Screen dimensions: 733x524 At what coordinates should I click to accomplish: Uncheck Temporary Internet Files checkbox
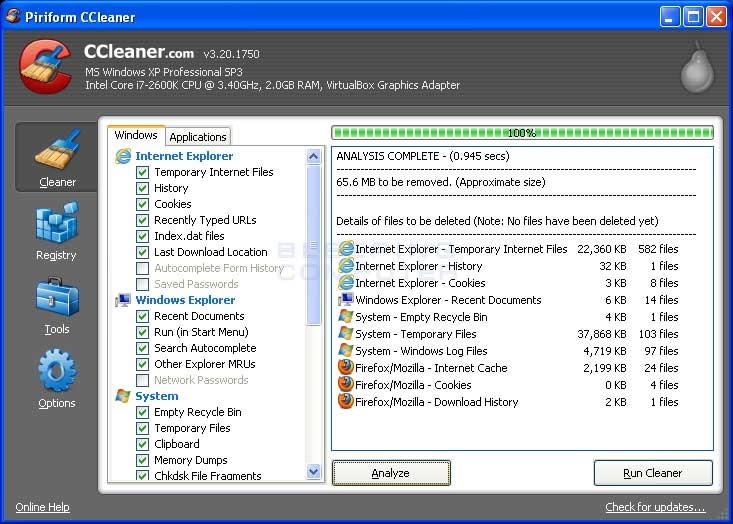pyautogui.click(x=143, y=172)
